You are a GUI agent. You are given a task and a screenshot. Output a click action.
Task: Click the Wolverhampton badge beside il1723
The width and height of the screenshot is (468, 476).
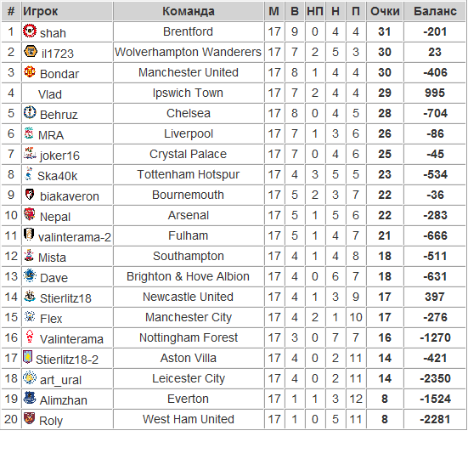[x=31, y=51]
